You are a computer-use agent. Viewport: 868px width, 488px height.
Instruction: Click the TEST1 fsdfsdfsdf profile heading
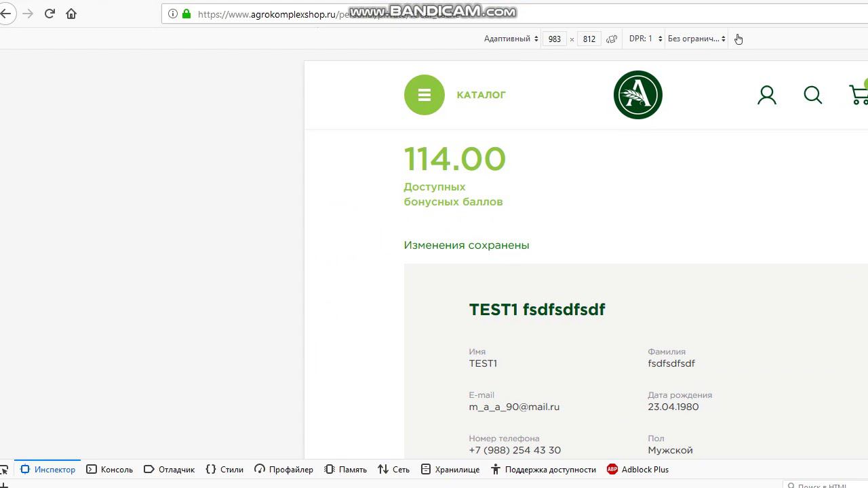[x=537, y=309]
